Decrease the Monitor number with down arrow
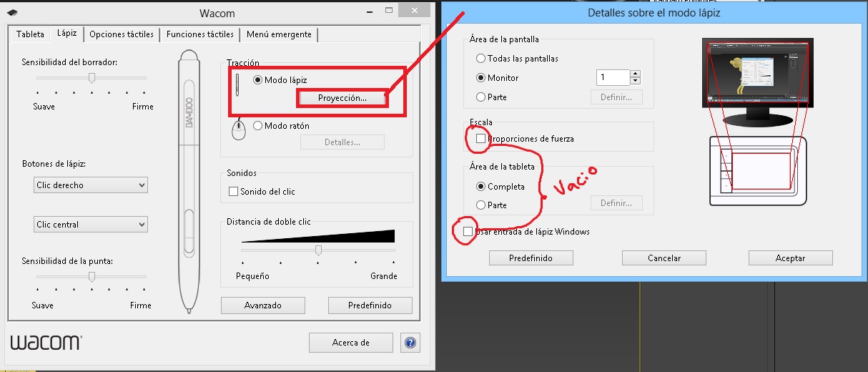This screenshot has width=868, height=372. [635, 81]
